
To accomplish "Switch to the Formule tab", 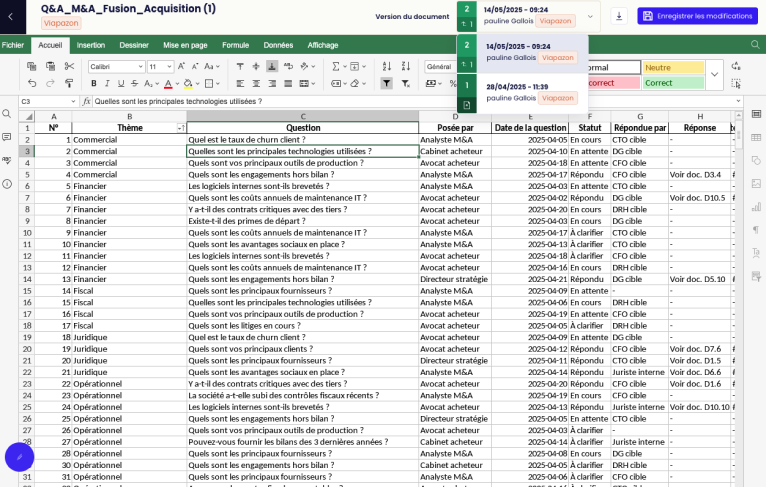I will point(235,45).
